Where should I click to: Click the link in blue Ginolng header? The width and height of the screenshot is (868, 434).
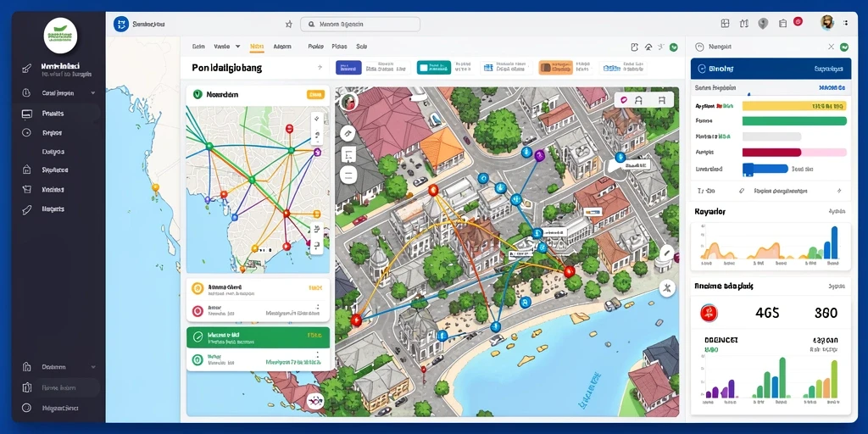(x=828, y=69)
